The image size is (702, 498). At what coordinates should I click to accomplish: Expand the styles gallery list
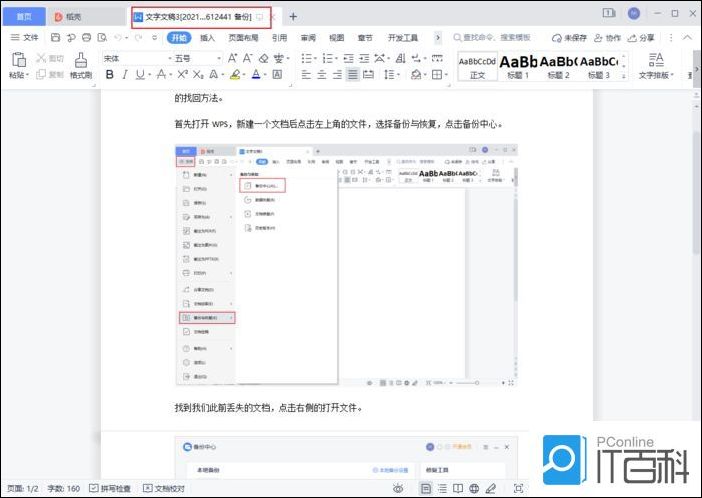[624, 77]
